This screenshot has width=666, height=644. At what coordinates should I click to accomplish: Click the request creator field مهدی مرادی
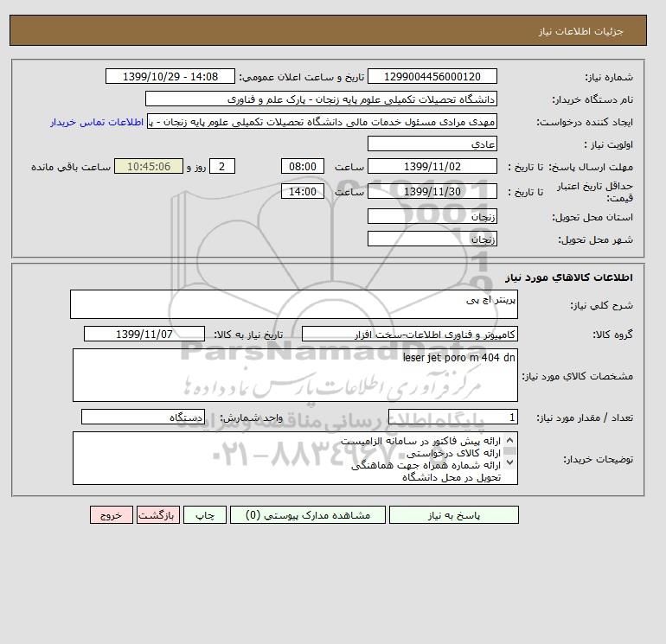[x=322, y=121]
